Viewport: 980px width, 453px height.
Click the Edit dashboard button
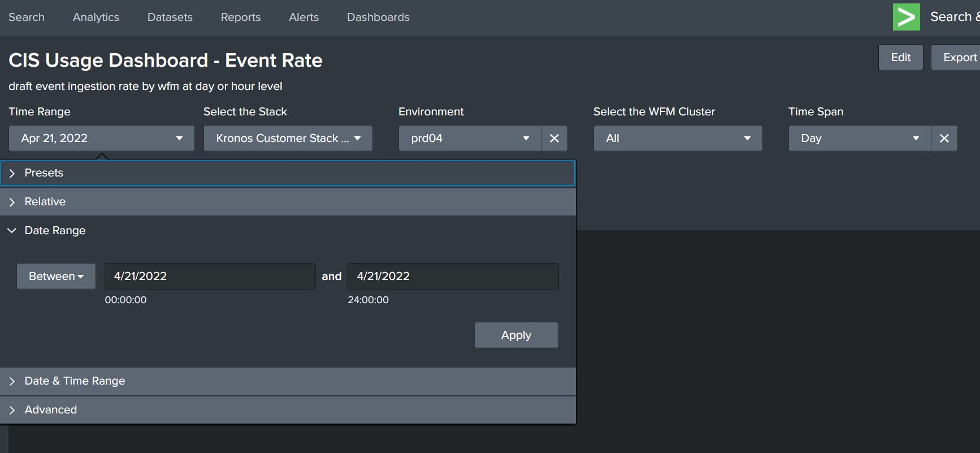901,58
